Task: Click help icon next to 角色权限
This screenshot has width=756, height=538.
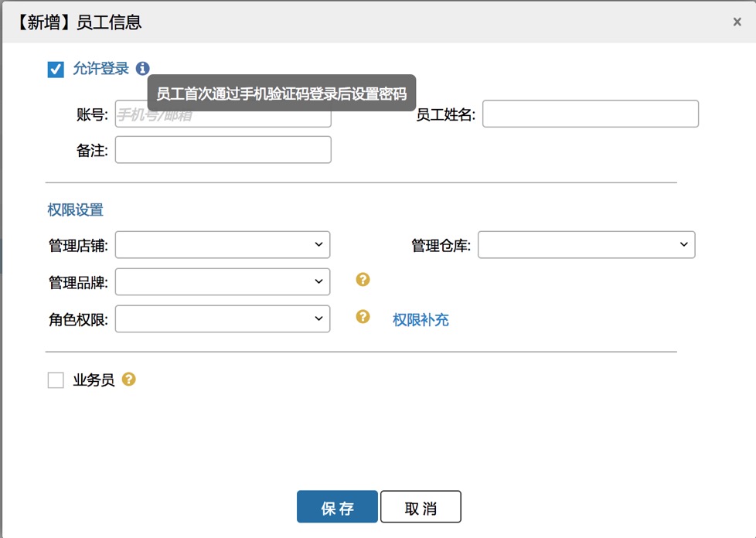Action: (363, 316)
